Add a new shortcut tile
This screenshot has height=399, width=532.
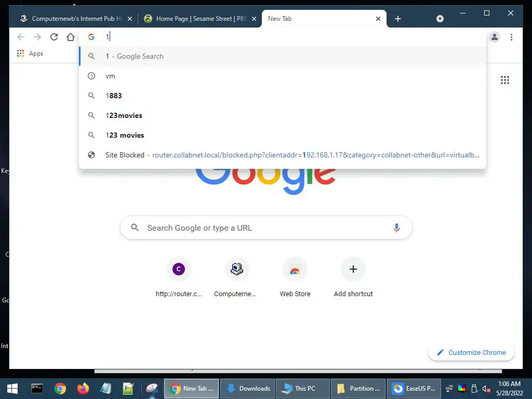tap(353, 277)
